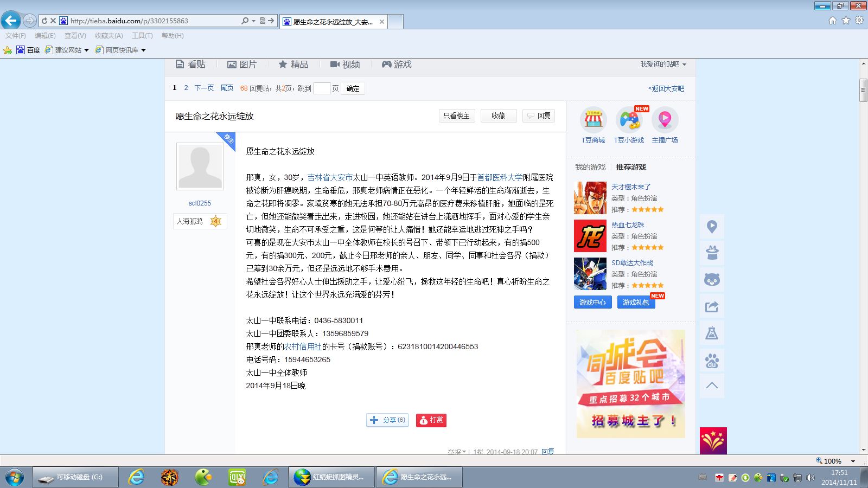Toggle 只看楼主 filter
Screen dimensions: 868x488
coord(457,116)
